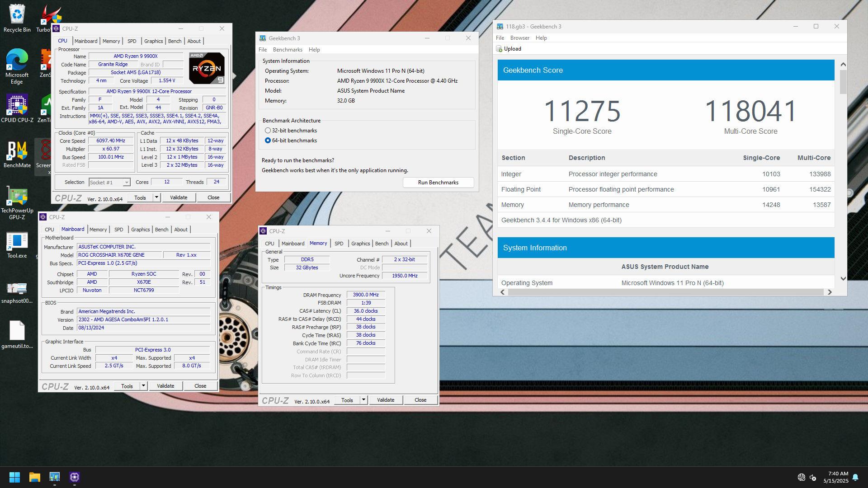Click the CPU-Z taskbar icon
Screen dimensions: 868x488
tap(75, 477)
